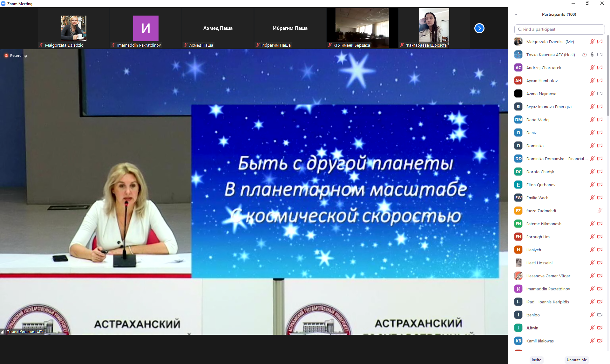Select Dorota Chudyk in participants list
This screenshot has height=364, width=610.
click(540, 172)
